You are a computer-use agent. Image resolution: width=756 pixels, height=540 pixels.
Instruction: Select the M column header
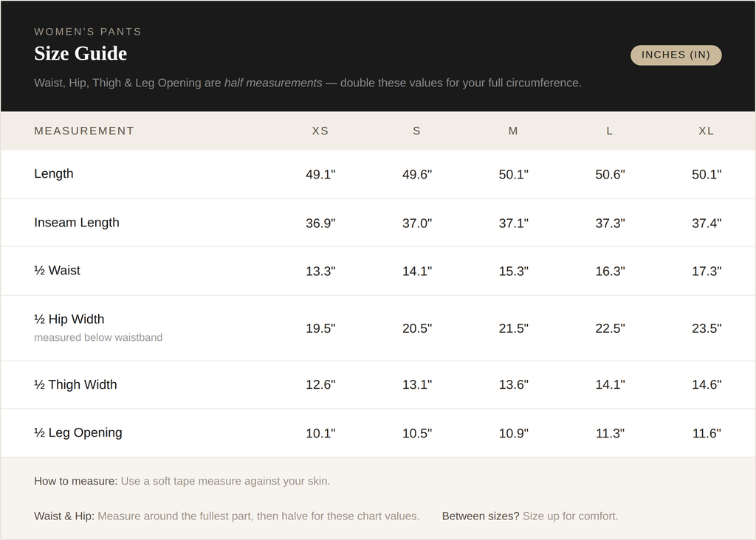pos(513,131)
